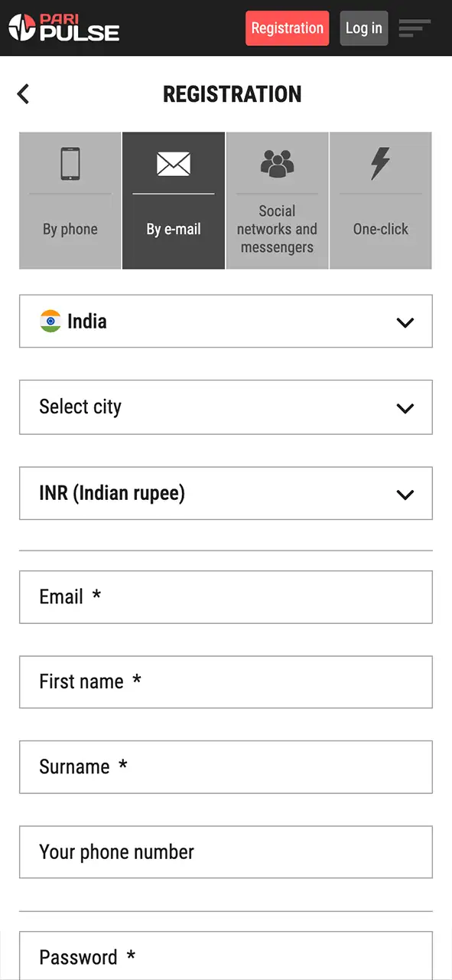Click the India flag icon
The height and width of the screenshot is (980, 452).
50,321
